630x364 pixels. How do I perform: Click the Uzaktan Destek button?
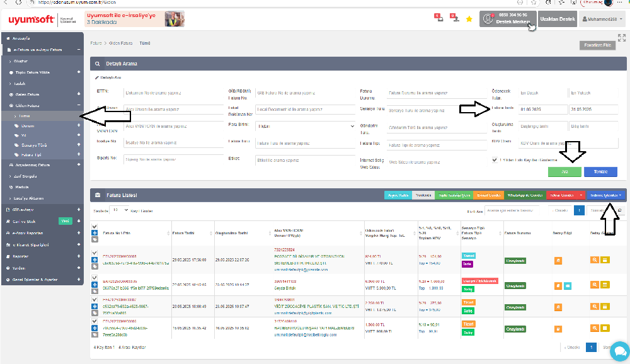click(558, 19)
